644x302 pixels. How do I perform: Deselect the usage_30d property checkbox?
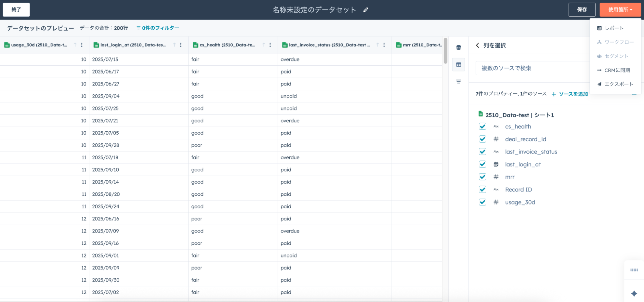(482, 202)
